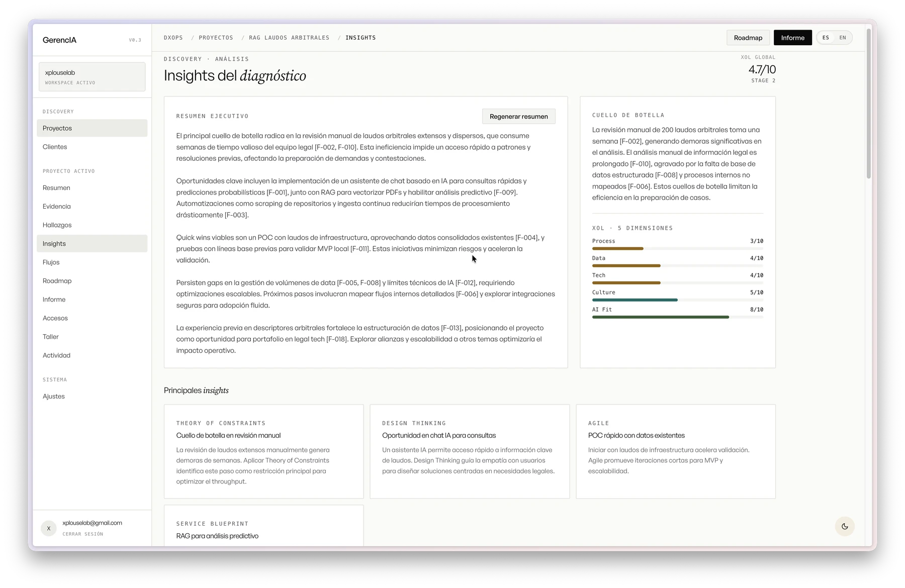This screenshot has height=588, width=905.
Task: Click the Process score bar
Action: click(x=677, y=248)
